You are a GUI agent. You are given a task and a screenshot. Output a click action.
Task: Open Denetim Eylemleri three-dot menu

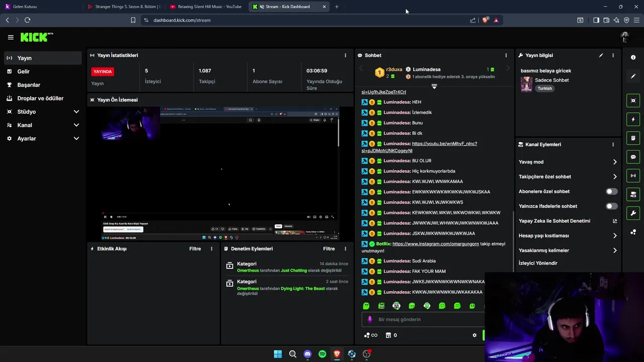(345, 249)
